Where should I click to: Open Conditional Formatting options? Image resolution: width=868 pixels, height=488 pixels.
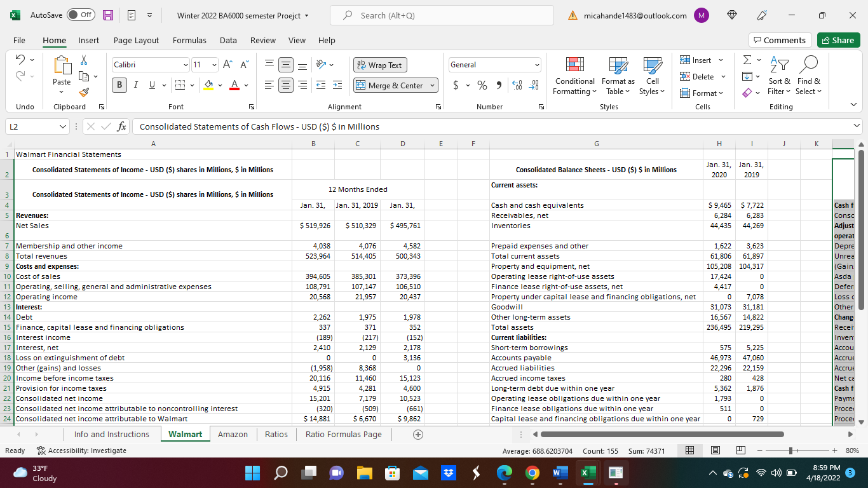tap(574, 76)
